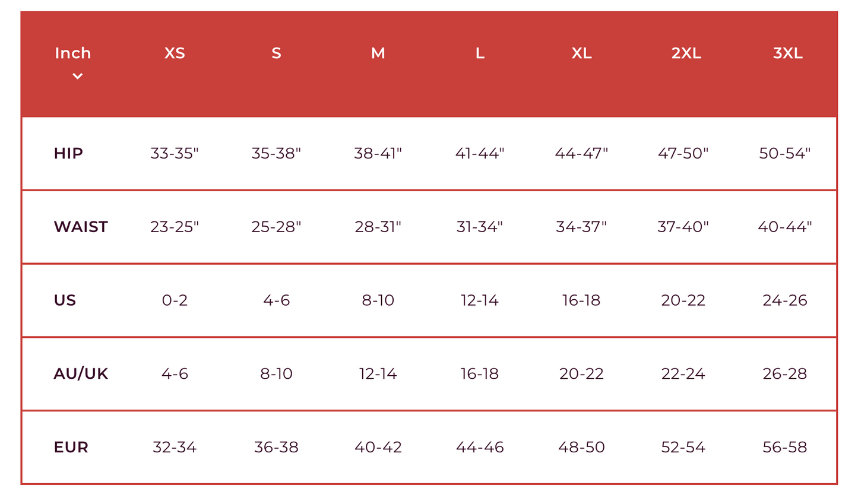Select the 28-31" waist measurement cell
The image size is (858, 504).
click(378, 227)
